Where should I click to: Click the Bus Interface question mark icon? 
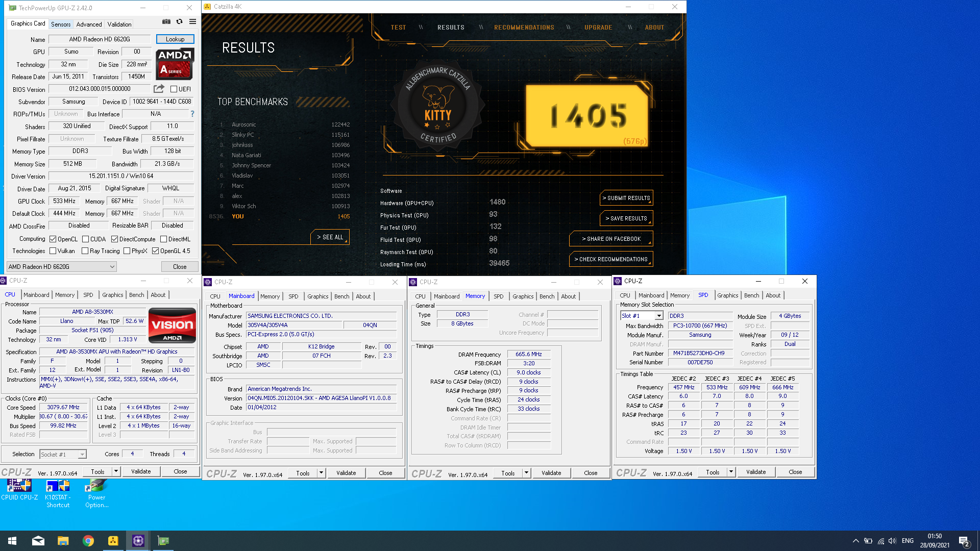pos(192,114)
